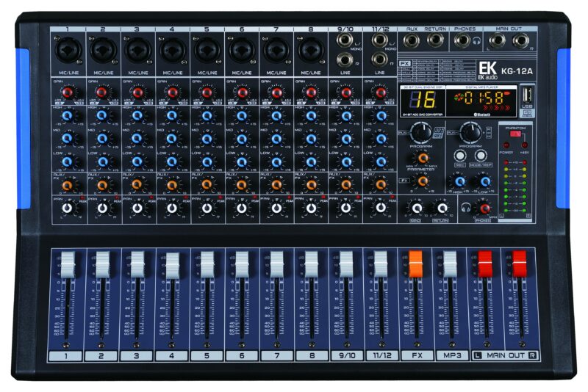Click the channel 5 MIC/LINE combo jack

(207, 50)
